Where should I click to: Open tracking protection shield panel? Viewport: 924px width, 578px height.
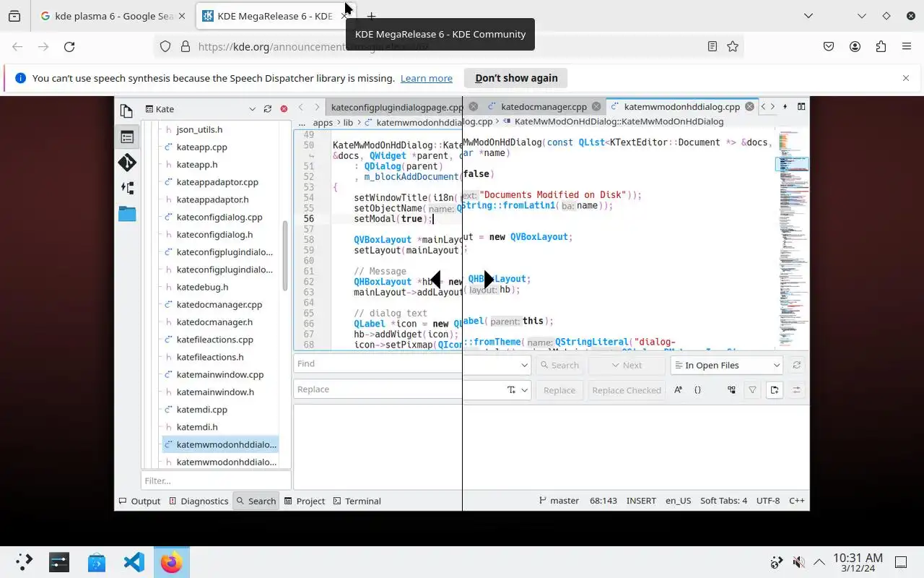coord(165,46)
